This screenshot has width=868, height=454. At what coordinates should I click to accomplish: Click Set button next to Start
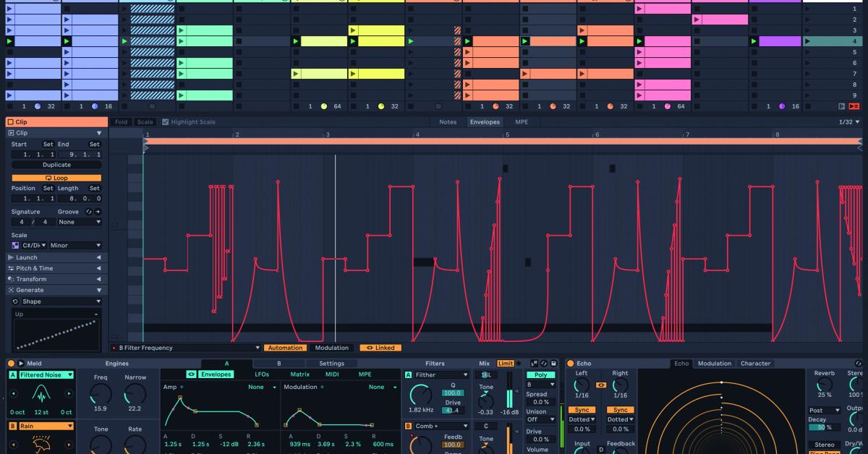48,145
